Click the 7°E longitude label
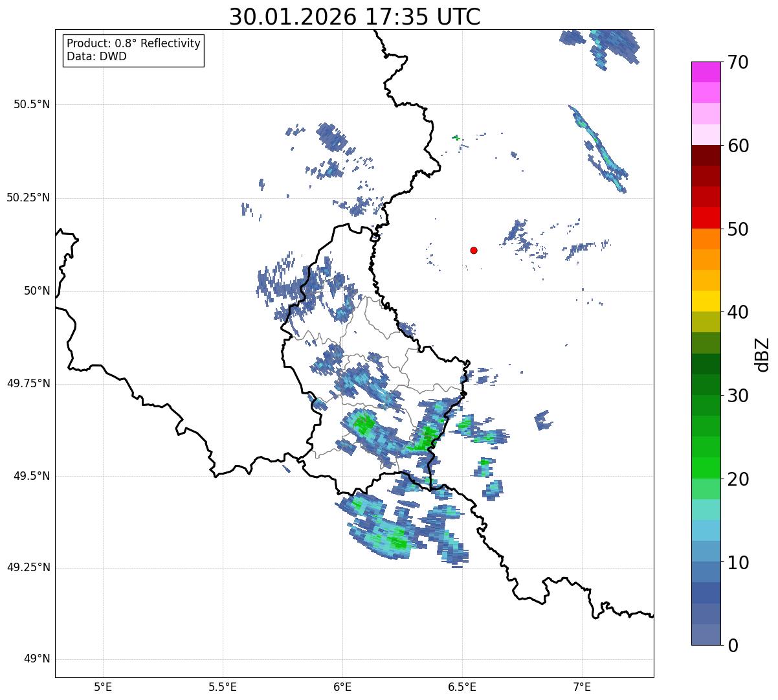This screenshot has height=700, width=778. click(x=582, y=687)
